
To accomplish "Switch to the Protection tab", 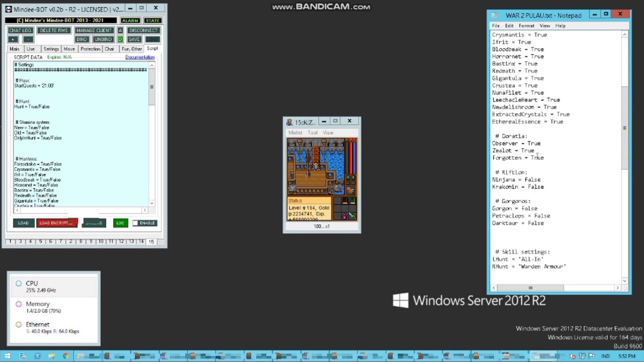I will tap(90, 49).
